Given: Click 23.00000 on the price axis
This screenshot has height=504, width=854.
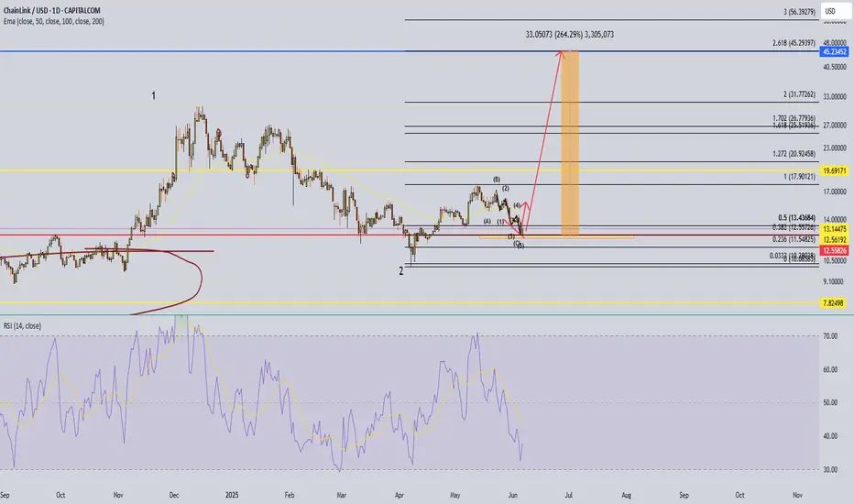Looking at the screenshot, I should click(835, 148).
